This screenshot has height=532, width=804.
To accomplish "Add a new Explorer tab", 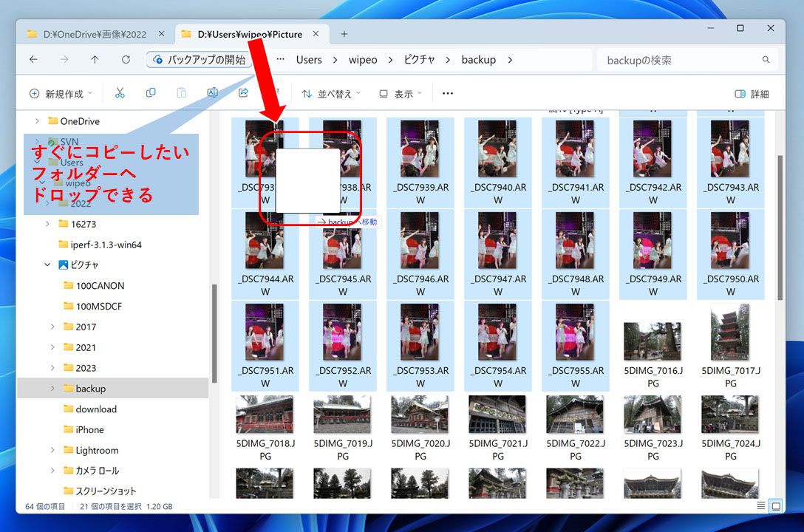I will (344, 34).
